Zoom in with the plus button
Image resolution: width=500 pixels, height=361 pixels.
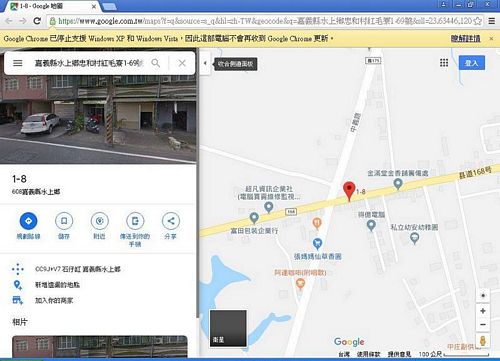click(482, 311)
